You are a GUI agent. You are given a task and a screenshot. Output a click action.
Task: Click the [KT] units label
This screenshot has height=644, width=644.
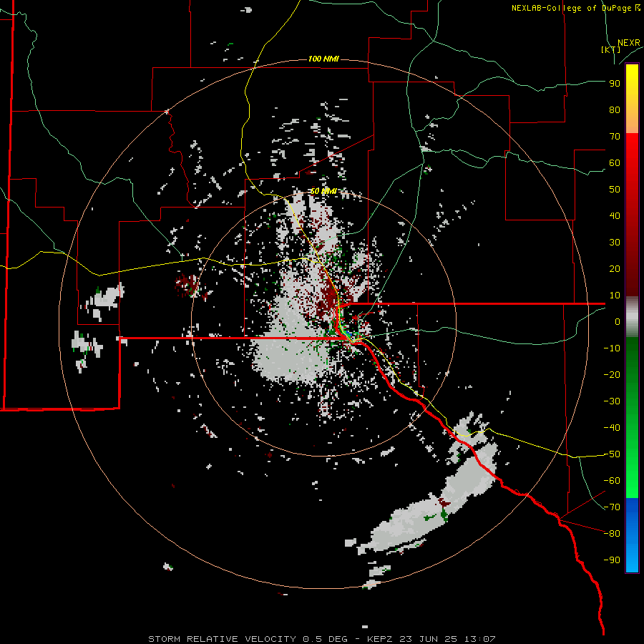click(610, 49)
